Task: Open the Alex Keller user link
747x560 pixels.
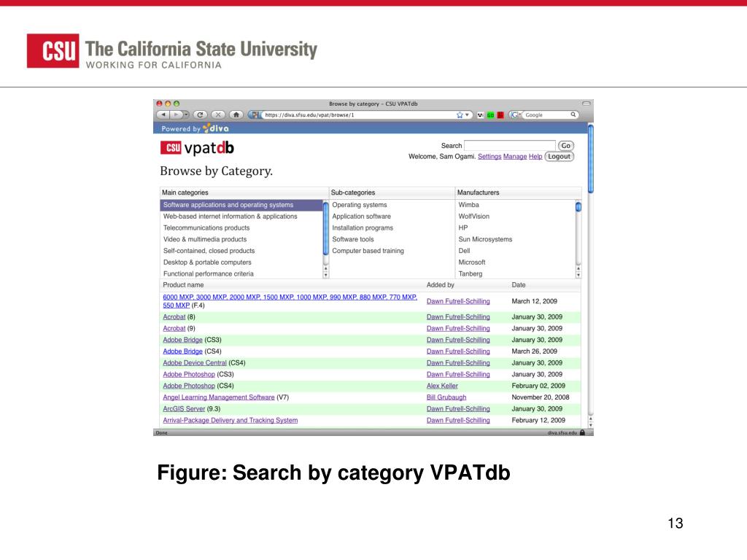Action: (x=442, y=386)
